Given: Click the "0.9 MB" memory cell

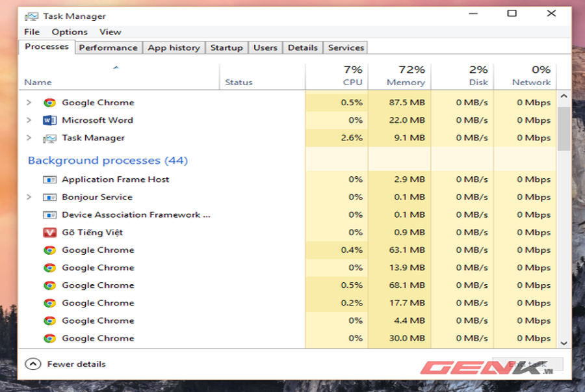Looking at the screenshot, I should [x=399, y=232].
